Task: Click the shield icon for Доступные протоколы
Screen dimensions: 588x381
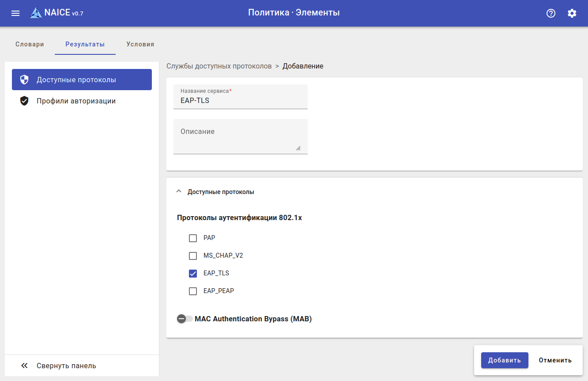Action: (x=24, y=80)
